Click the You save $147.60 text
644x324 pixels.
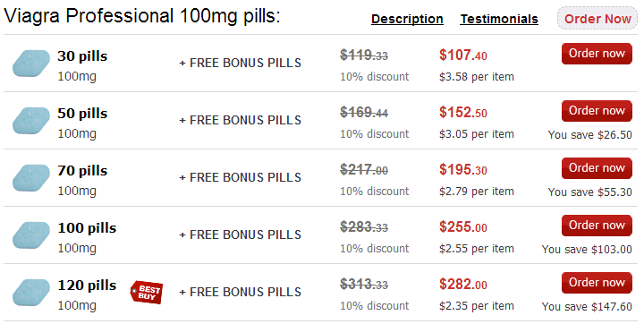(587, 306)
